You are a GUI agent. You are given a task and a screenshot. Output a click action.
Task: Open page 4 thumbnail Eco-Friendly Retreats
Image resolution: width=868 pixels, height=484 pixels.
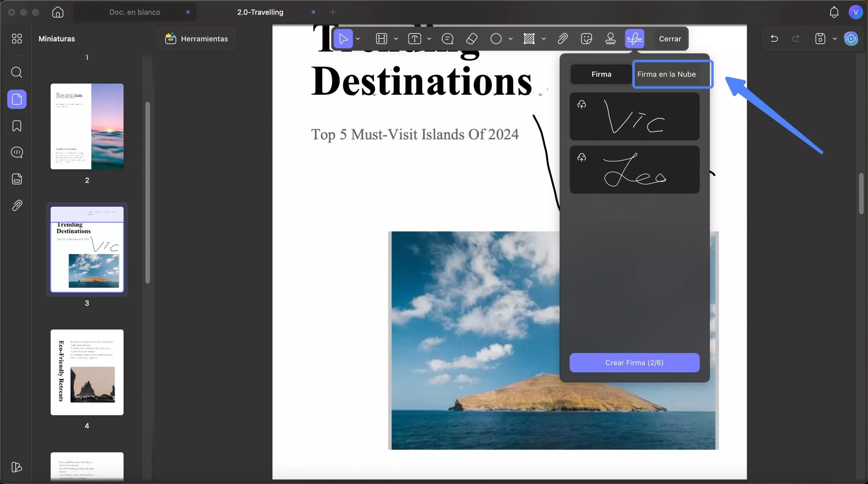[87, 372]
